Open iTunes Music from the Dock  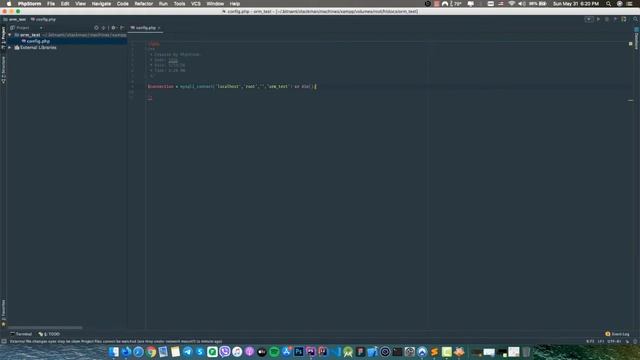[x=237, y=351]
